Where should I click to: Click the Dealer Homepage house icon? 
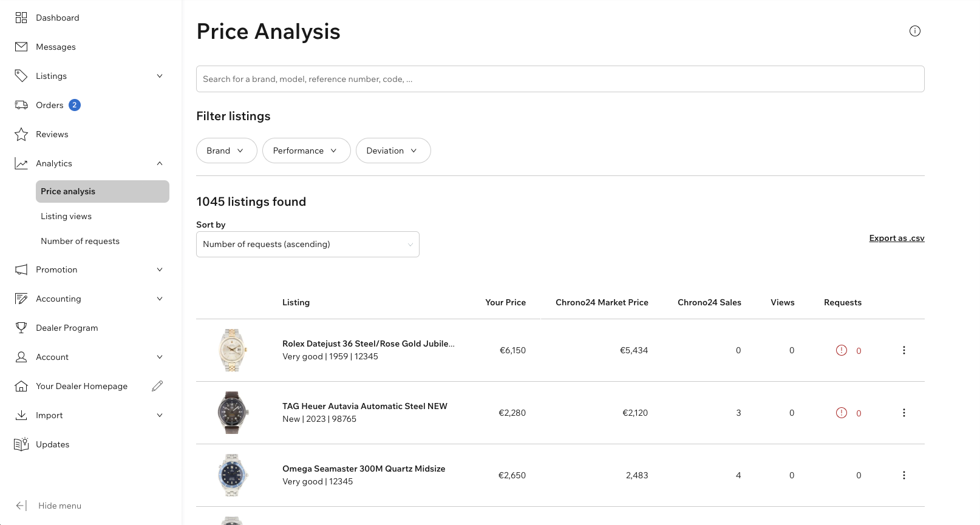pyautogui.click(x=21, y=386)
